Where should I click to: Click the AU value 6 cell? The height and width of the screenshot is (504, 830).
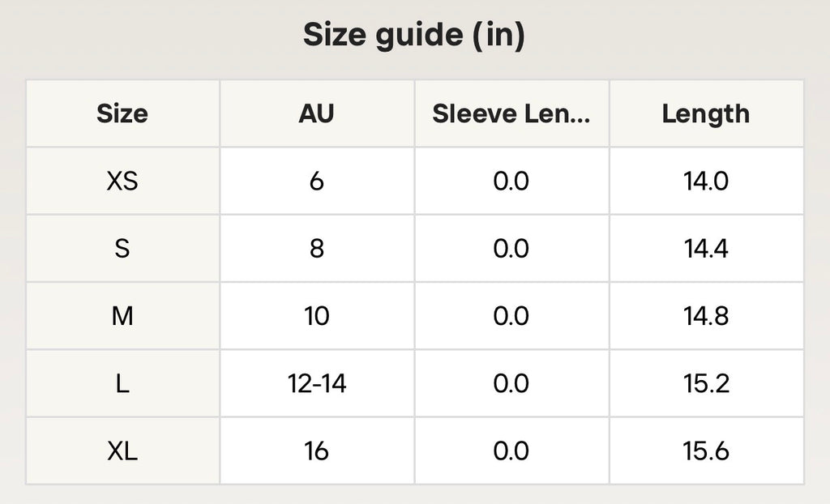(x=317, y=181)
